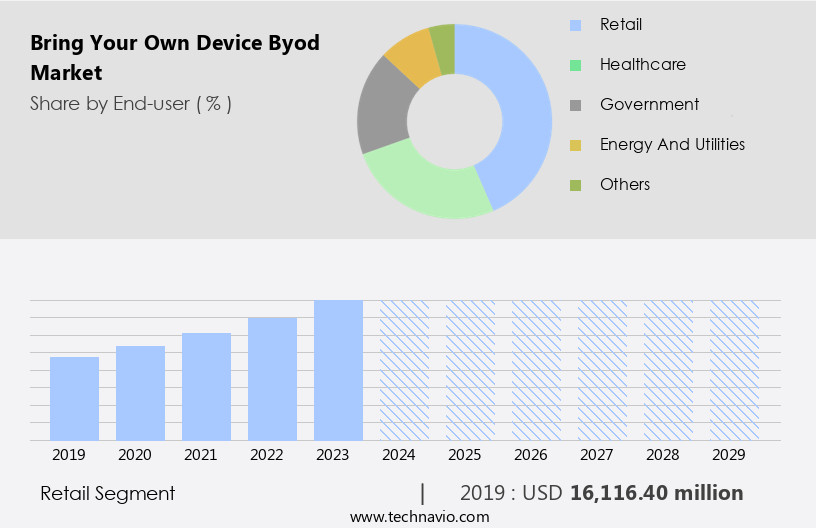The height and width of the screenshot is (528, 816).
Task: Click the Healthcare green legend swatch
Action: pyautogui.click(x=575, y=65)
